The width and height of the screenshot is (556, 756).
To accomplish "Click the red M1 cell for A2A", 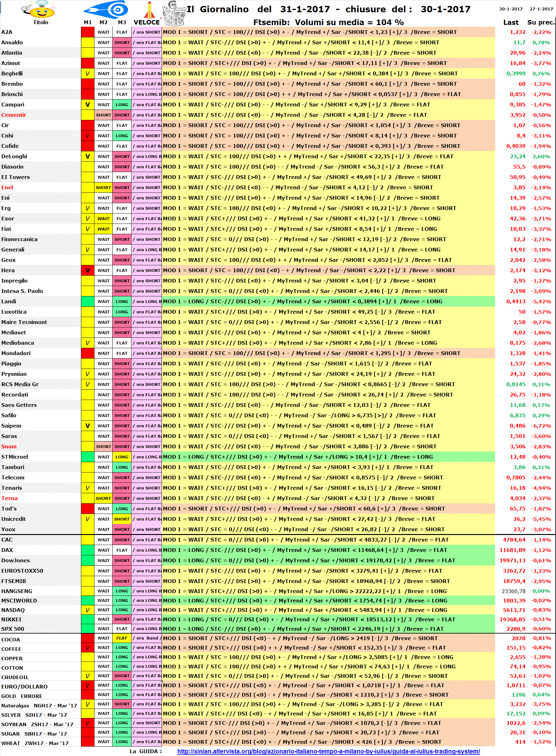I will pyautogui.click(x=88, y=32).
